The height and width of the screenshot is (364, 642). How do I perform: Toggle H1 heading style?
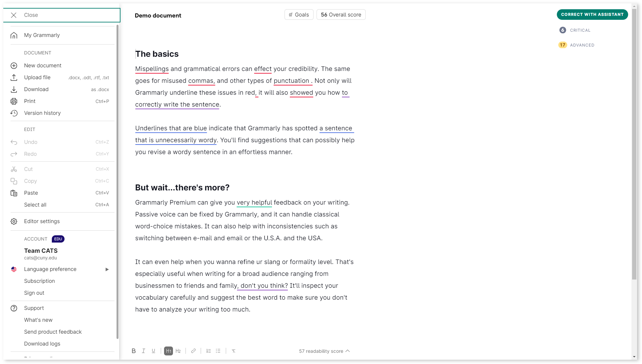coord(168,351)
